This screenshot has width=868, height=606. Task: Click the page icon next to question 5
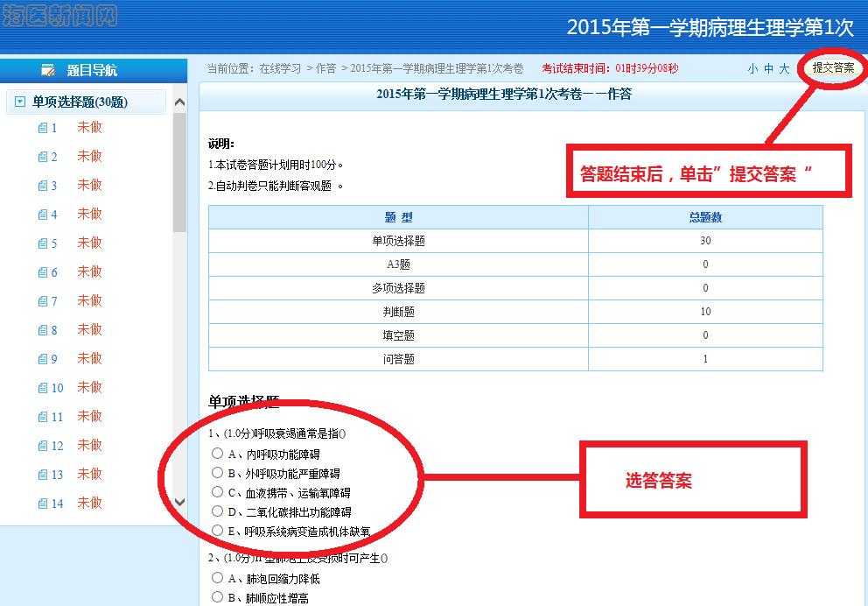click(42, 243)
